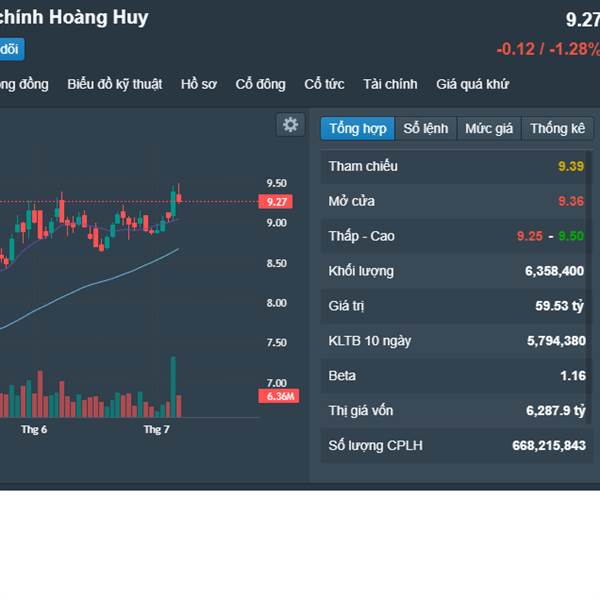Viewport: 600px width, 600px height.
Task: Open the Tài chính section
Action: click(x=390, y=84)
